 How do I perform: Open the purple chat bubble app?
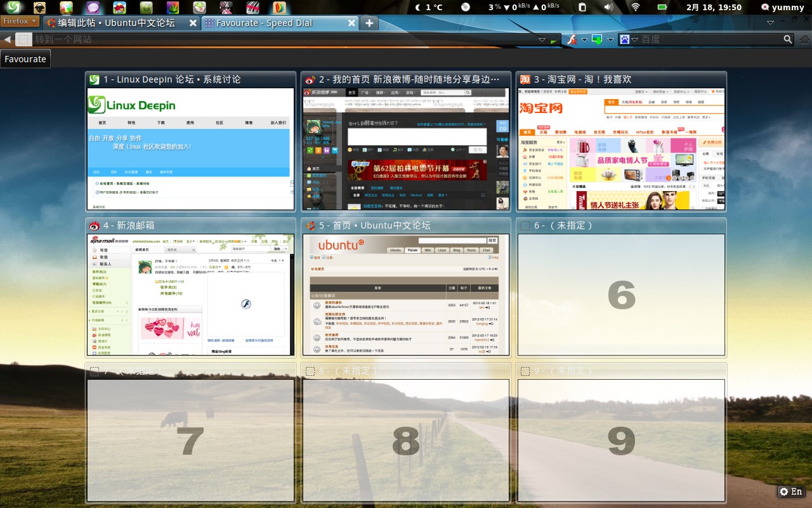(x=93, y=8)
